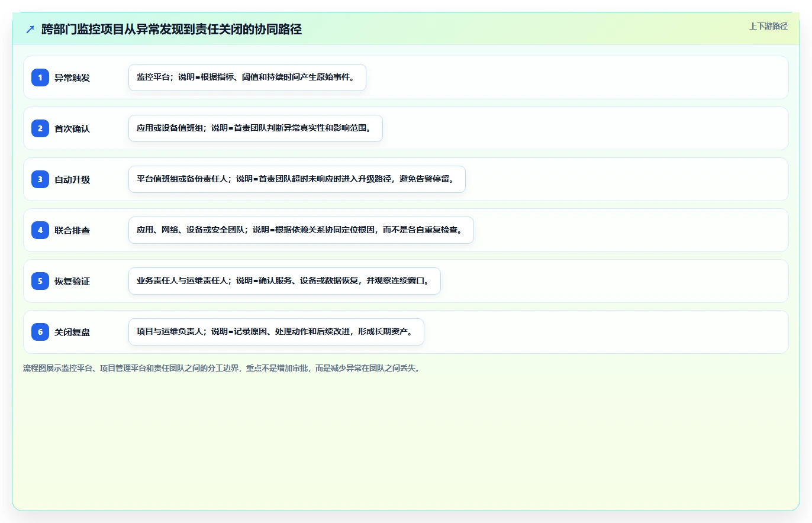Viewport: 812px width, 523px height.
Task: Select the title 跨部门监控项目从异常发现到责任关闭的协同路径
Action: [x=172, y=30]
